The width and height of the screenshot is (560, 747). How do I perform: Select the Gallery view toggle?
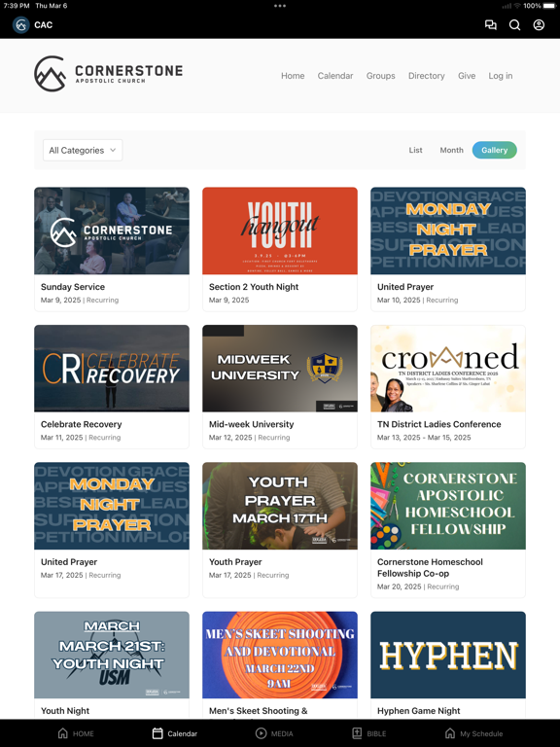[494, 150]
